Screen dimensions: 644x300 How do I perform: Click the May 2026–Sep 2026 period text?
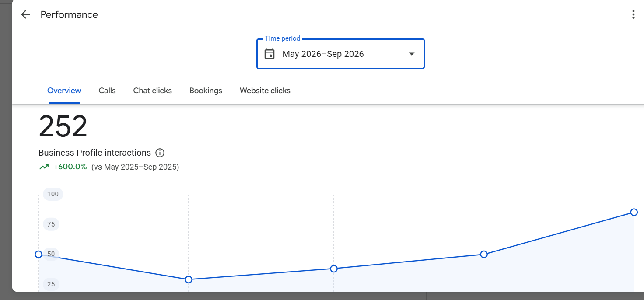(x=323, y=54)
